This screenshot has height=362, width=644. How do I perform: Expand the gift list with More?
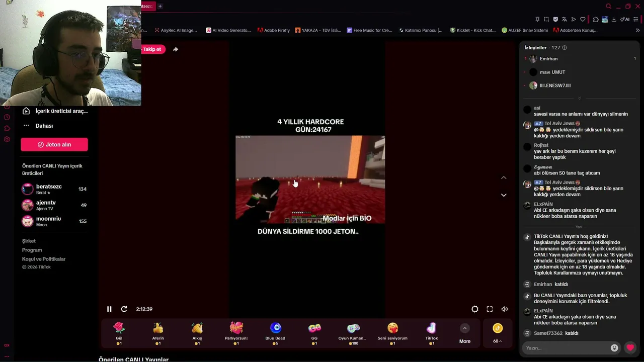coord(465,334)
